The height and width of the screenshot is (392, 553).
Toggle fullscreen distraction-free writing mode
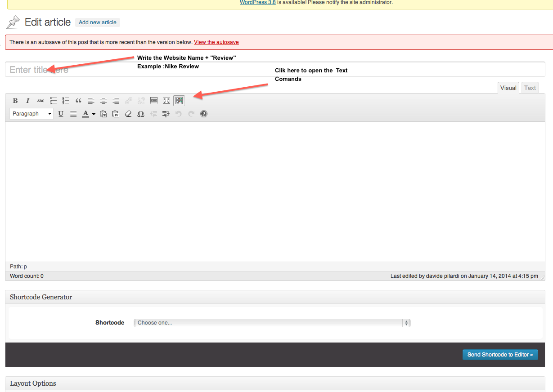tap(166, 101)
